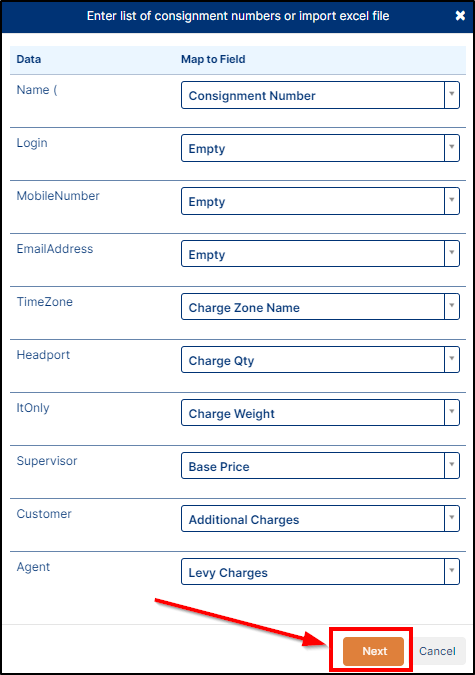
Task: Click the Next button
Action: (373, 651)
